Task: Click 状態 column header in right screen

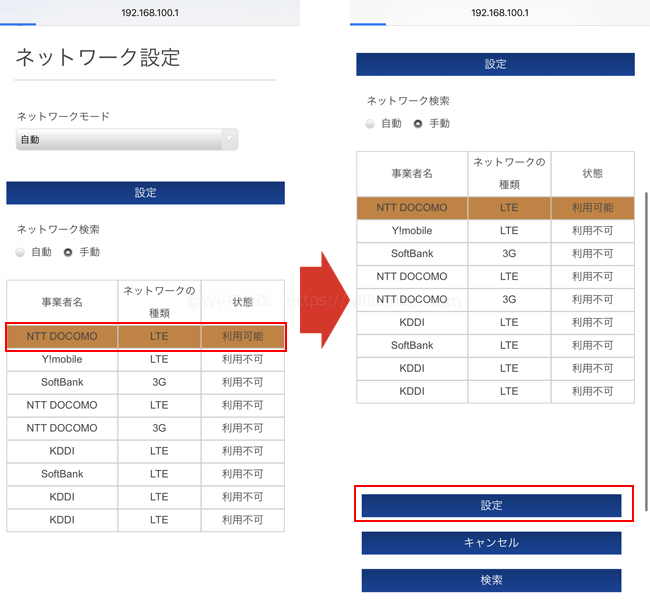Action: point(593,173)
